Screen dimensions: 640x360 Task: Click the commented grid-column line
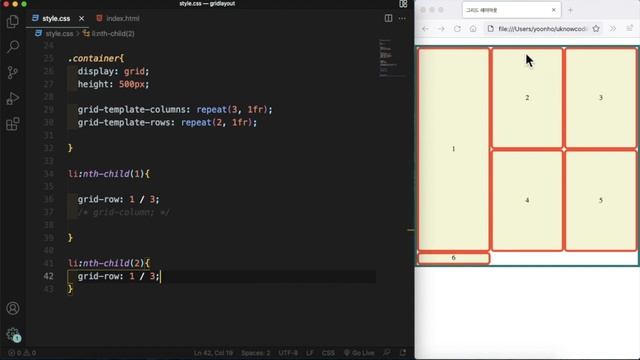tap(124, 213)
